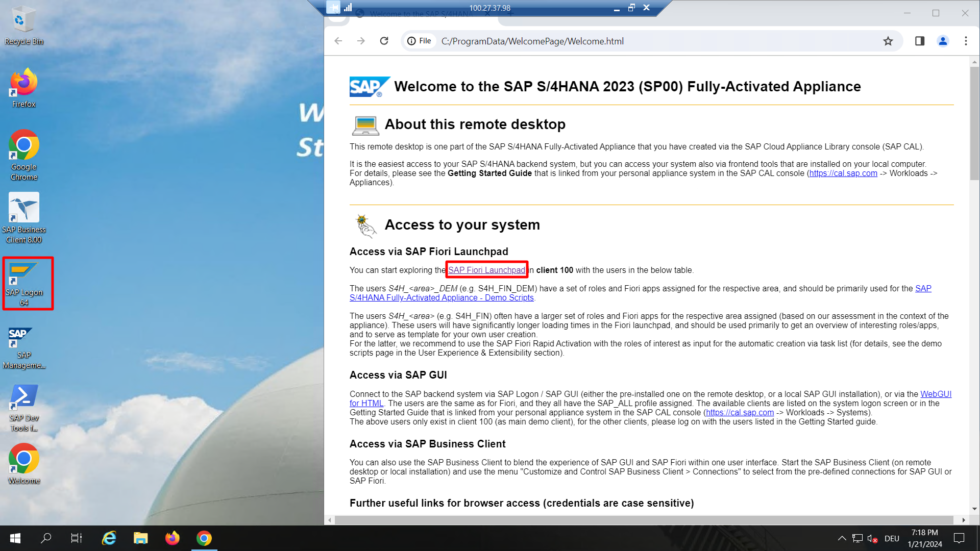Toggle the Chrome side panel
This screenshot has width=980, height=551.
tap(920, 41)
